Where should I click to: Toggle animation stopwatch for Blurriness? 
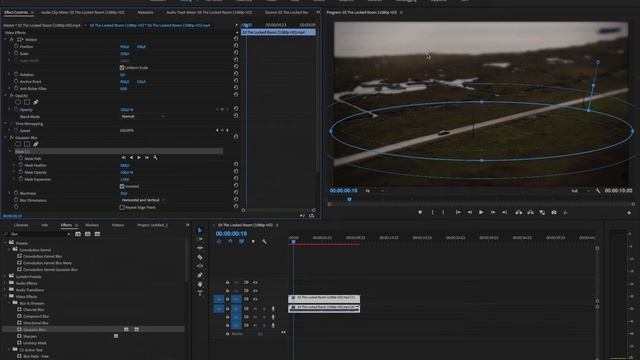tap(16, 193)
